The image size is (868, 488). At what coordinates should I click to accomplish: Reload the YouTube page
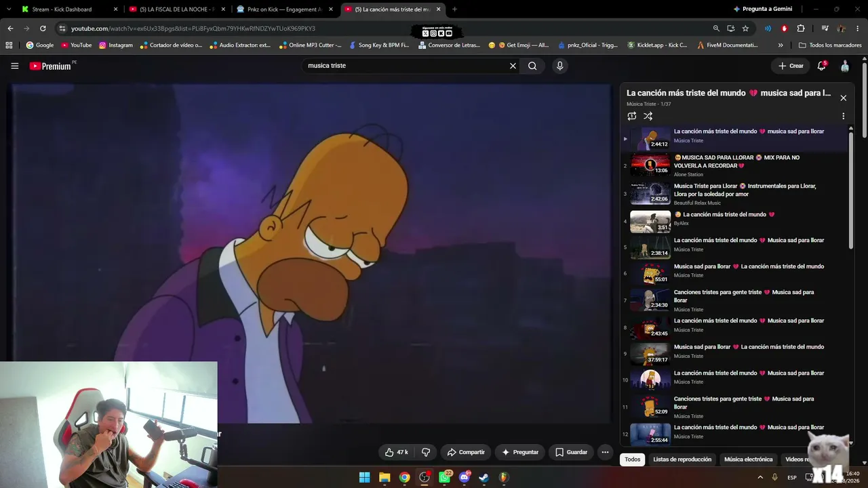click(x=43, y=28)
